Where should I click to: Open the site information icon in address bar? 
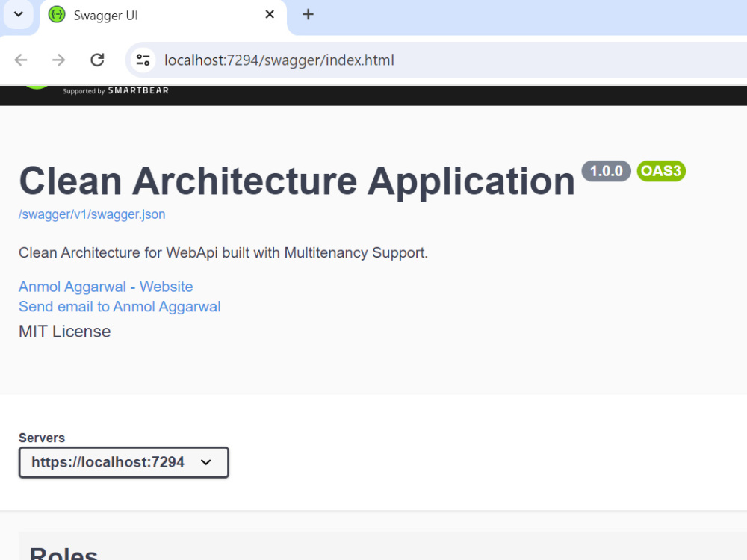(x=143, y=60)
